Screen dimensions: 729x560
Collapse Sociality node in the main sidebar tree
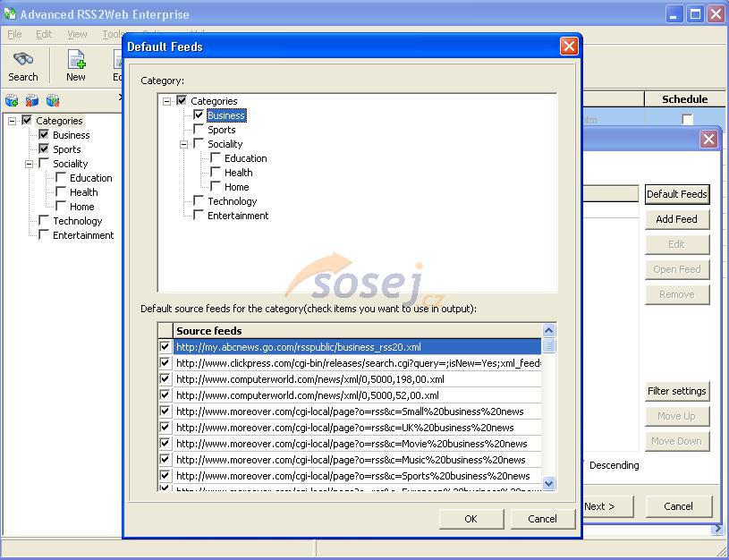pos(29,164)
